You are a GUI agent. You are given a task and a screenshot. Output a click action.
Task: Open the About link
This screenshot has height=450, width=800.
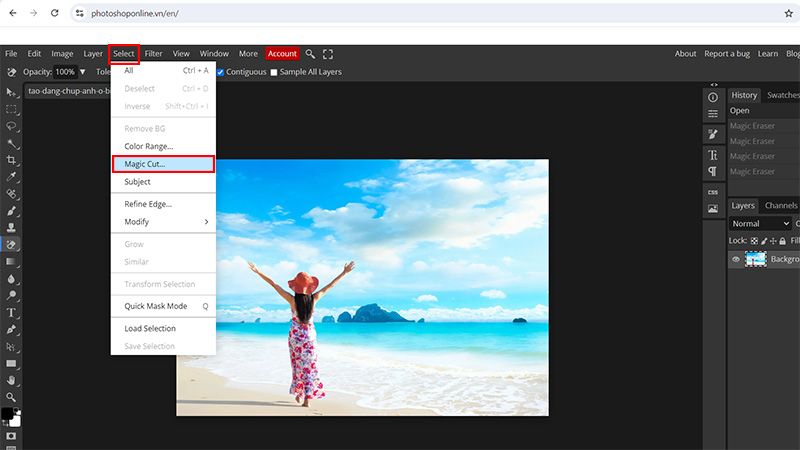point(685,54)
